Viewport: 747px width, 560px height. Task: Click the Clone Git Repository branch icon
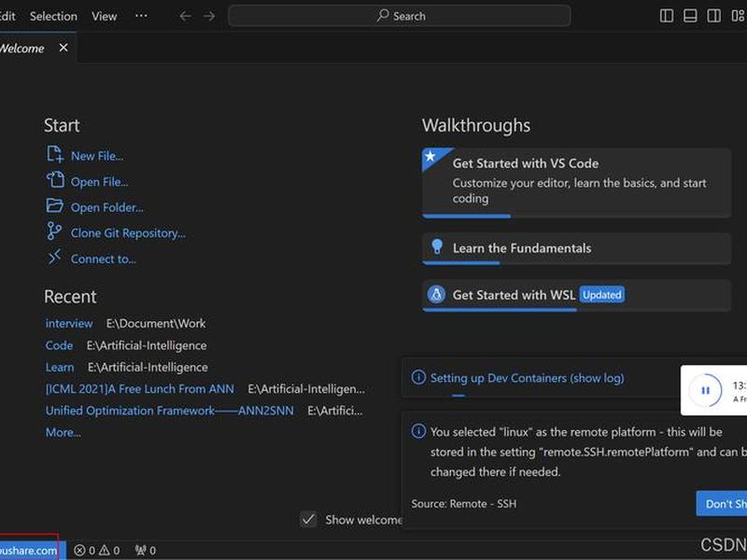coord(54,231)
